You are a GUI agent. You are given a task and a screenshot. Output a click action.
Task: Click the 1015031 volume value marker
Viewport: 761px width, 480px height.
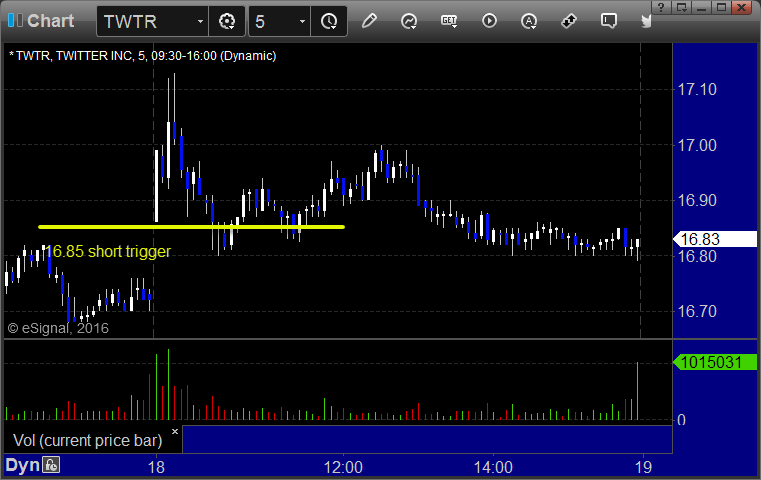(x=714, y=362)
